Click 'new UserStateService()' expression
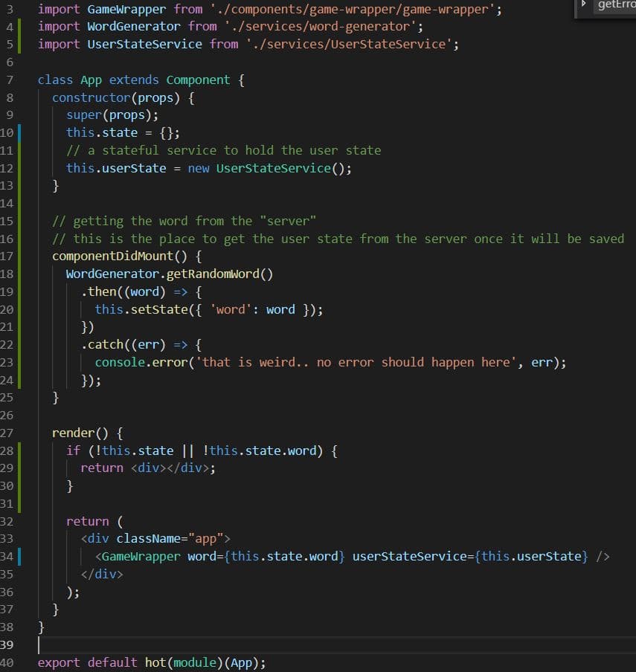Screen dimensions: 636x672 (x=266, y=169)
